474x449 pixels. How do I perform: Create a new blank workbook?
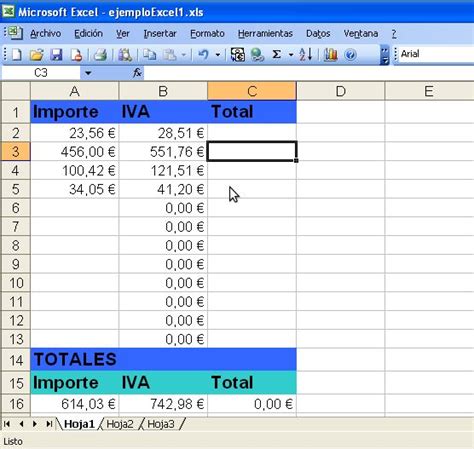pos(16,54)
